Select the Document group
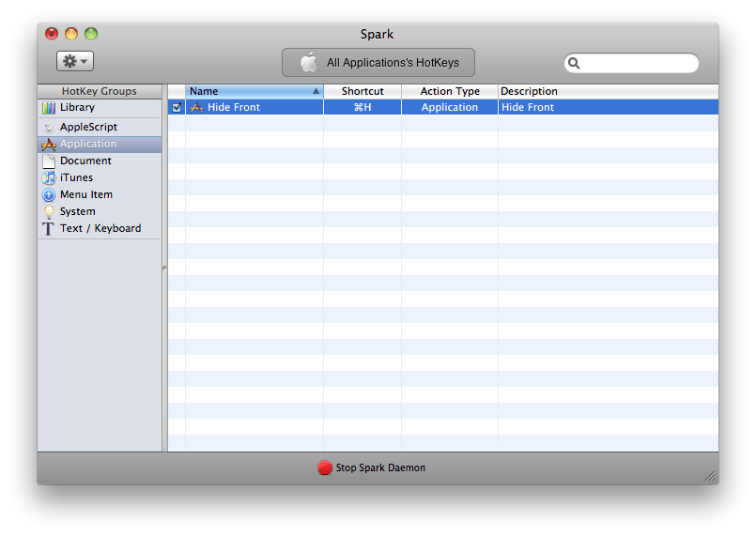The image size is (756, 536). (100, 161)
